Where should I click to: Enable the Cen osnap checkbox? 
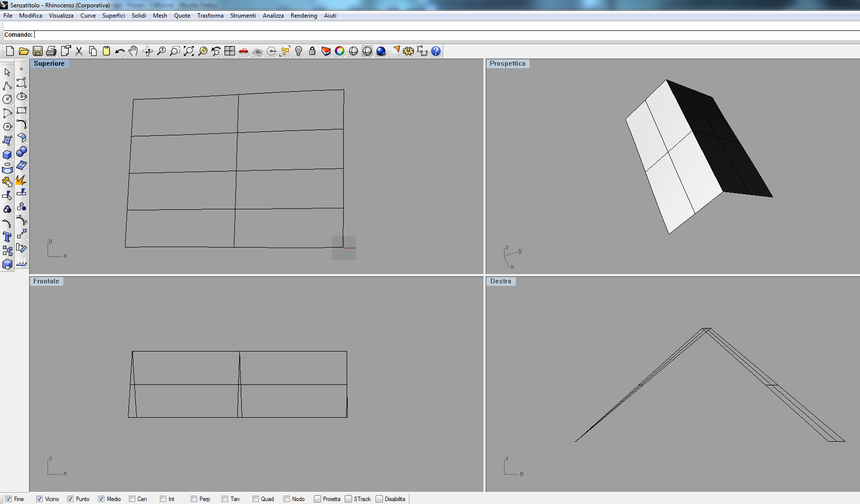132,499
